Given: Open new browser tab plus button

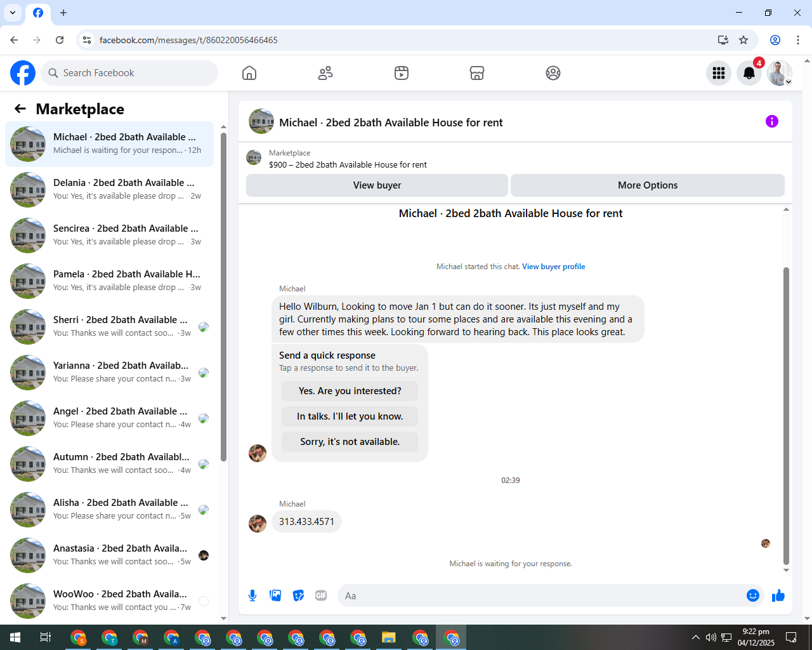Looking at the screenshot, I should pyautogui.click(x=63, y=13).
